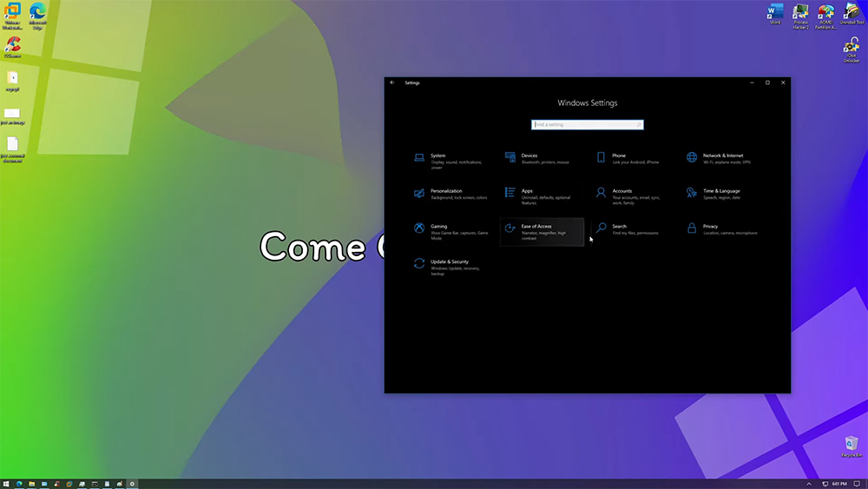Open Microsoft Edge from the taskbar
868x489 pixels.
[19, 484]
